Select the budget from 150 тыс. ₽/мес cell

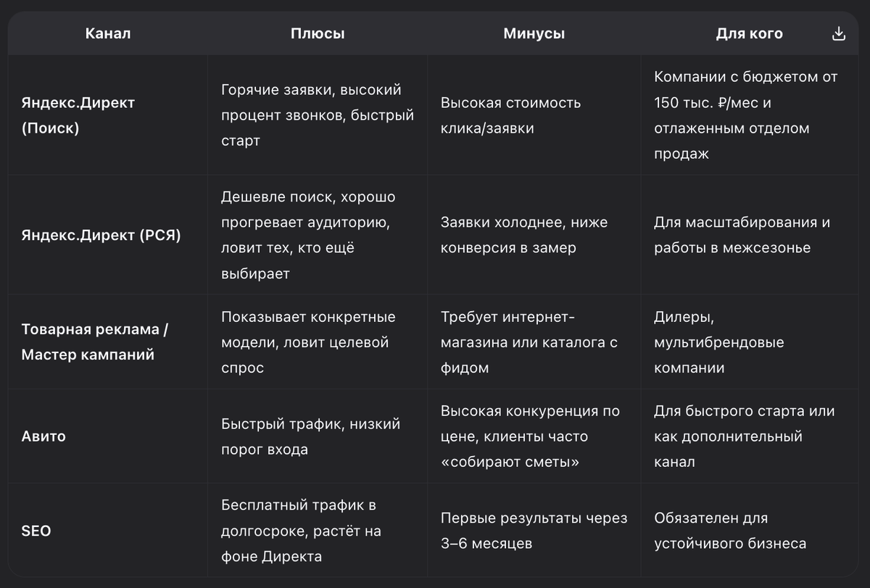click(745, 115)
